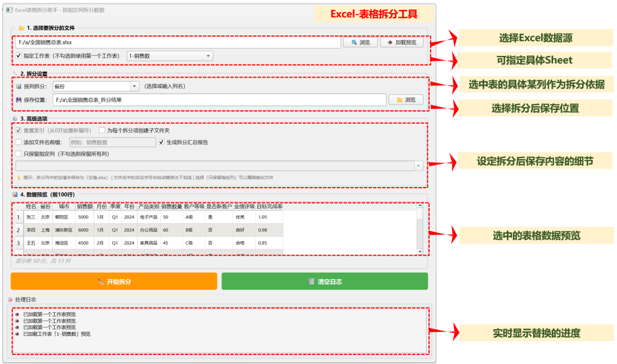This screenshot has width=617, height=364.
Task: Click the 是否新客户 column header
Action: click(219, 207)
